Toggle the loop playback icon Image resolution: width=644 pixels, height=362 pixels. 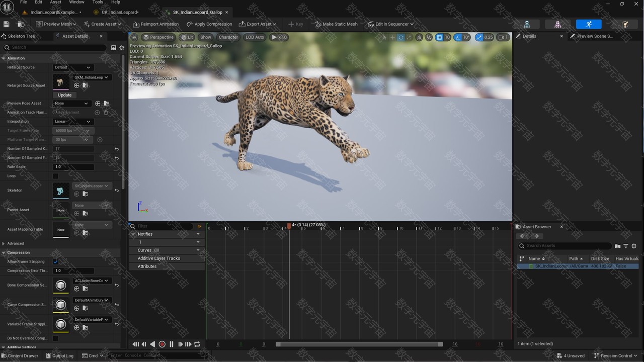197,344
